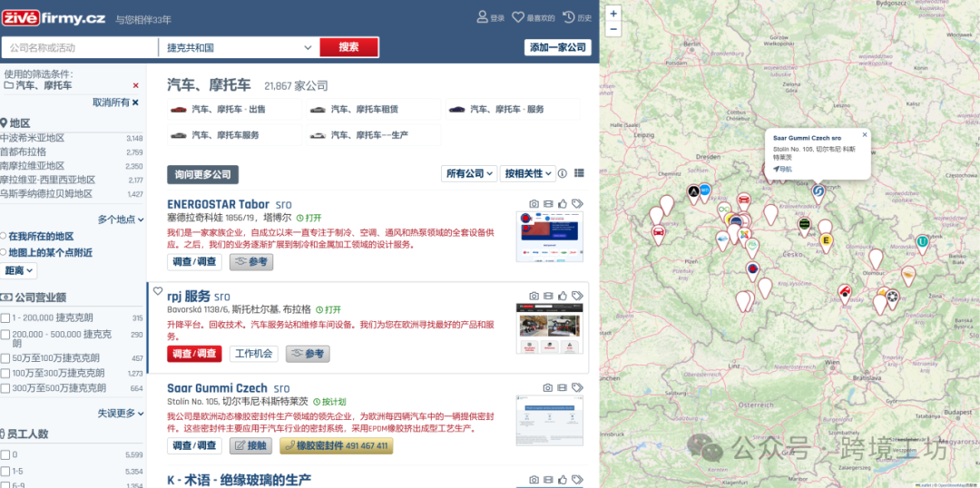Click the 添加一家公司 button
The image size is (980, 488).
click(557, 47)
